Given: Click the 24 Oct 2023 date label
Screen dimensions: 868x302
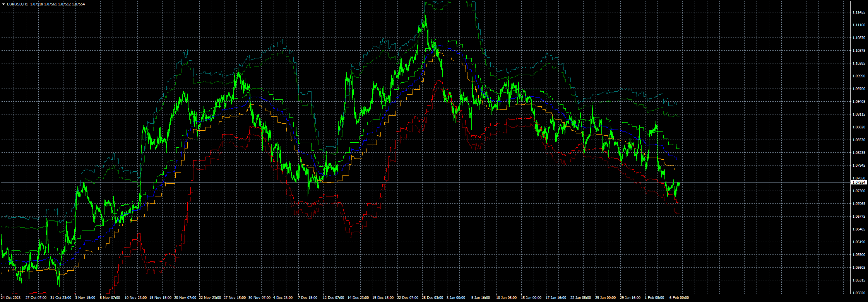Looking at the screenshot, I should 11,298.
